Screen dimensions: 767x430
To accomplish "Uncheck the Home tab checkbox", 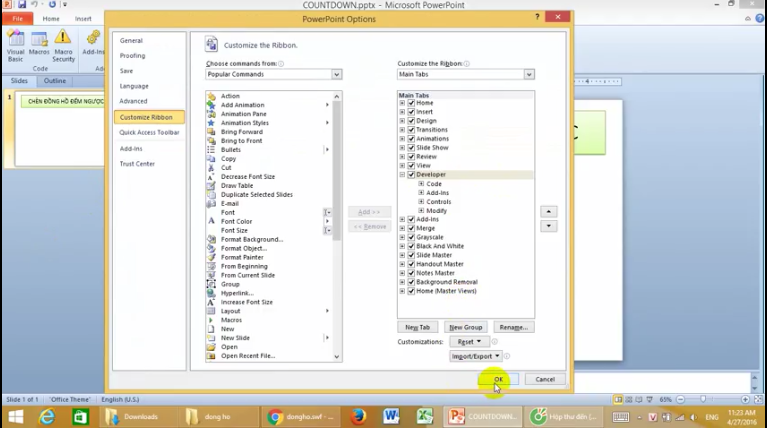I will click(411, 103).
